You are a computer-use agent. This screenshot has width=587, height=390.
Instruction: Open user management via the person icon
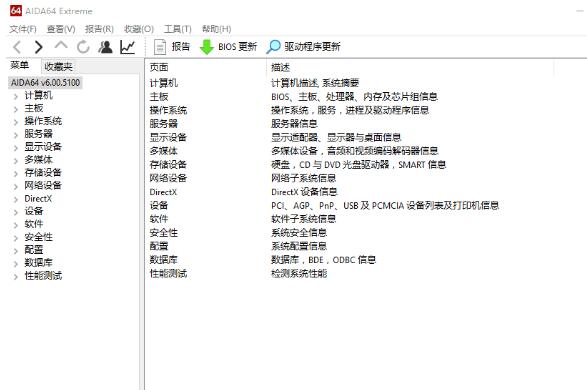click(105, 47)
